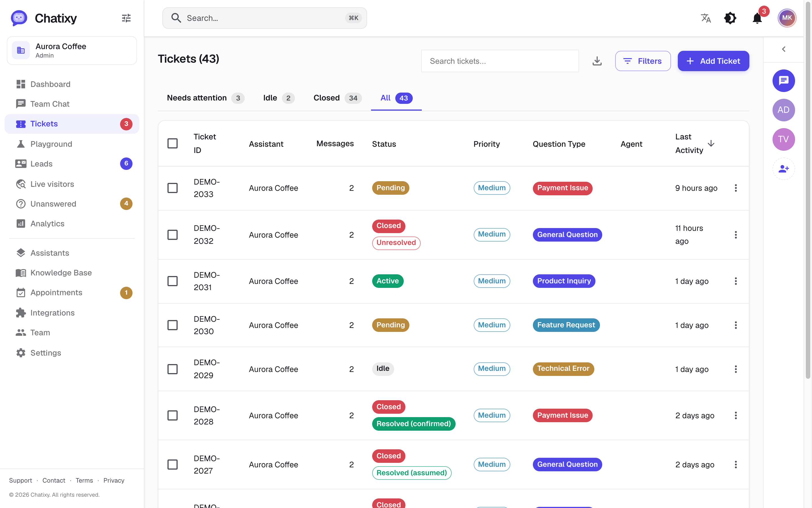
Task: Switch theme with the brightness icon
Action: click(730, 18)
